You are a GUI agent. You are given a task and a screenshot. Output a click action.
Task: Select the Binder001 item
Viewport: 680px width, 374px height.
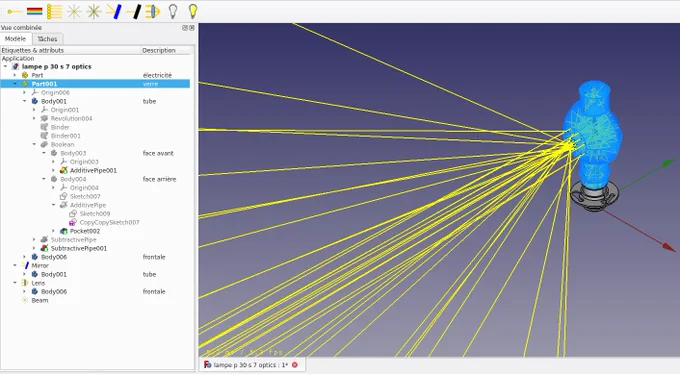65,136
